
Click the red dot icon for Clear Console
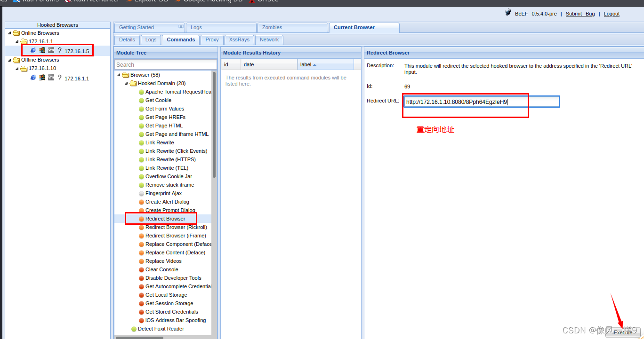pyautogui.click(x=141, y=269)
